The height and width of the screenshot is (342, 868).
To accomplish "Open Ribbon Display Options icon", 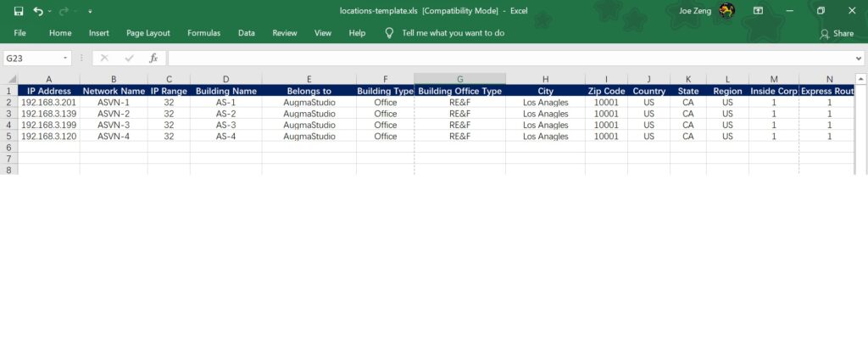I will (x=758, y=11).
